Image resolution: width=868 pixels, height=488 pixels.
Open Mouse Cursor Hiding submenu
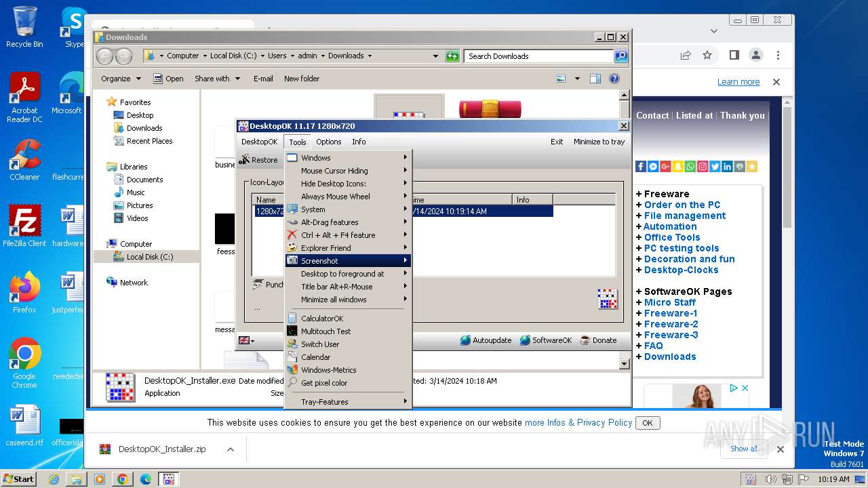point(348,171)
